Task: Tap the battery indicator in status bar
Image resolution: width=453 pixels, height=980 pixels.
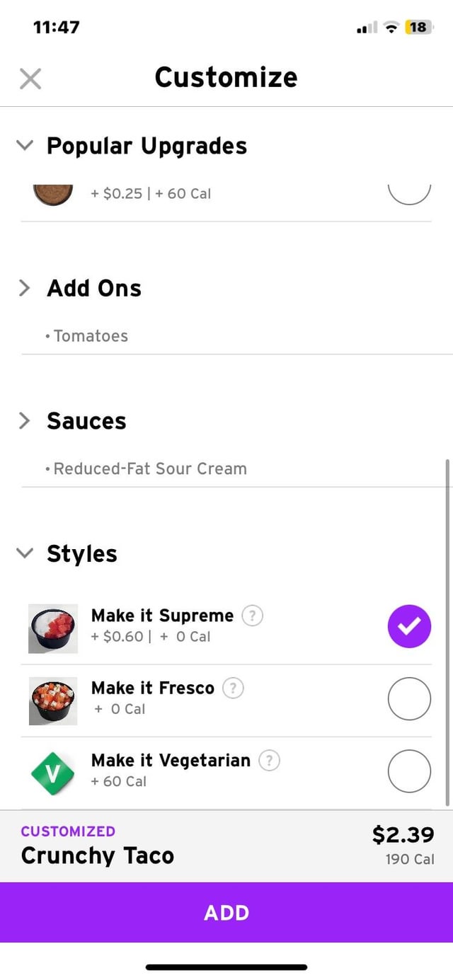Action: click(x=418, y=27)
